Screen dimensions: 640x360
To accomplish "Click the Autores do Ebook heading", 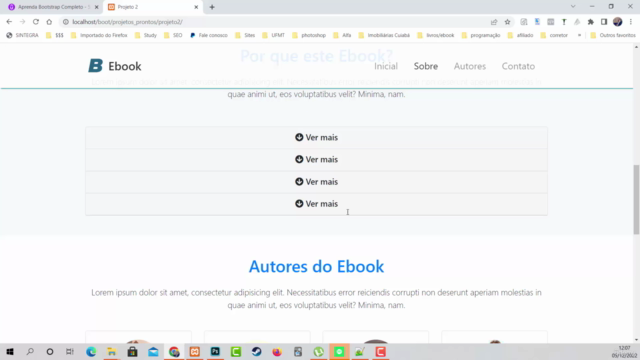I will 316,267.
